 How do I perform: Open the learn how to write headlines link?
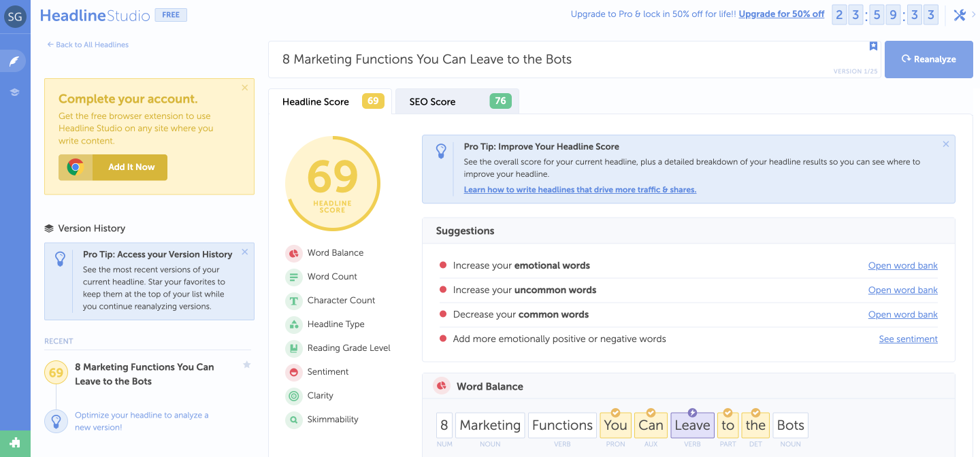click(x=580, y=190)
